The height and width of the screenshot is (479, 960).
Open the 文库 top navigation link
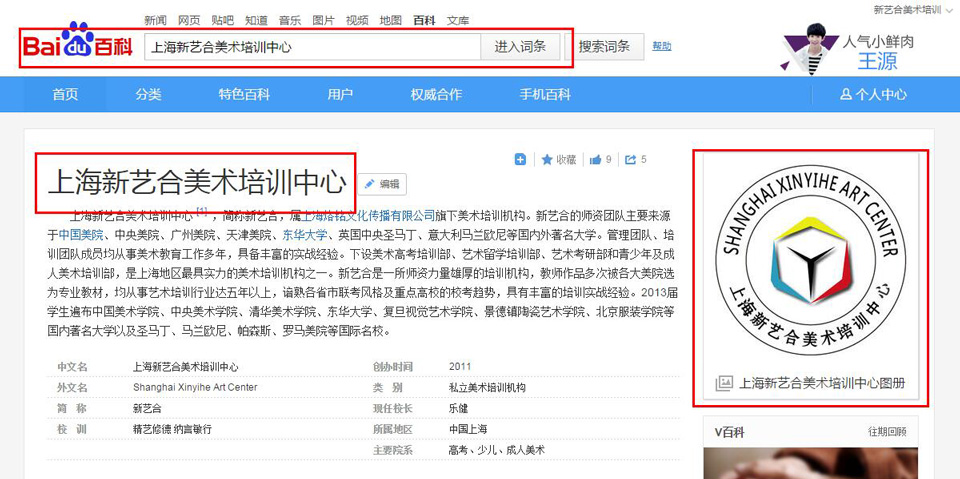(x=458, y=20)
